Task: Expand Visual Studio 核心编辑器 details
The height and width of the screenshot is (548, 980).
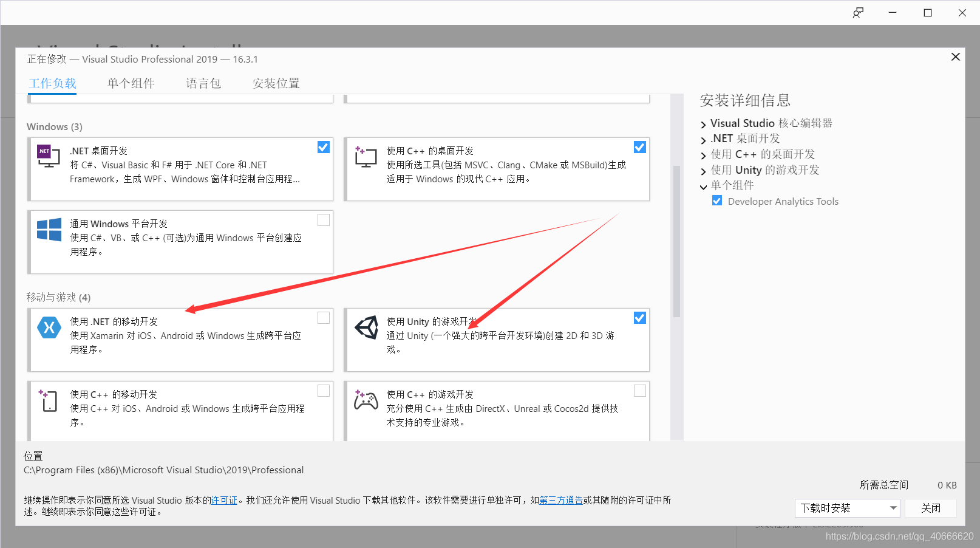Action: [x=703, y=125]
